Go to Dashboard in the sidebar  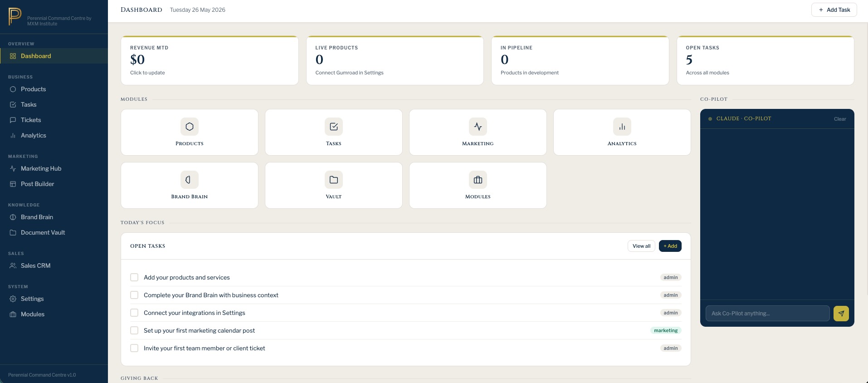coord(54,56)
